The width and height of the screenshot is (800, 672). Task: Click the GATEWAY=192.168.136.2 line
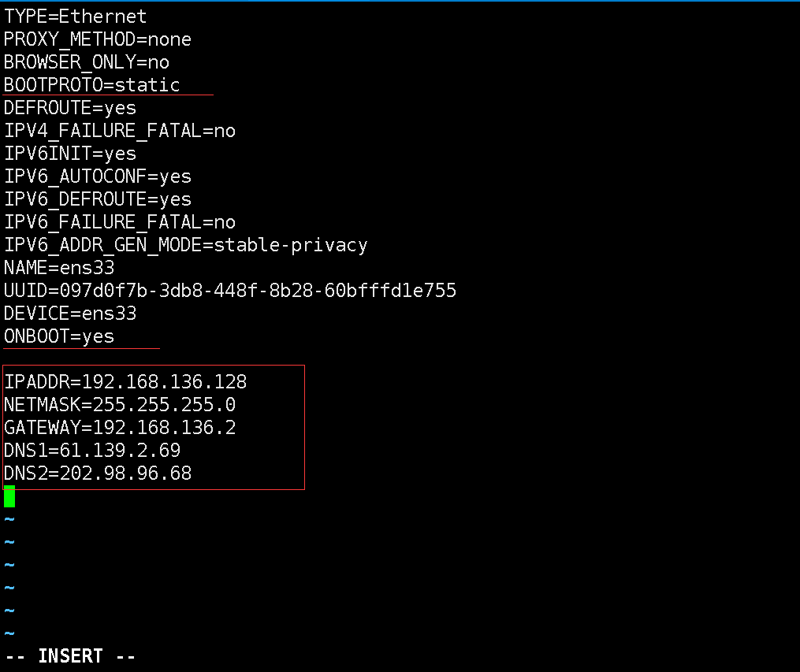tap(119, 428)
